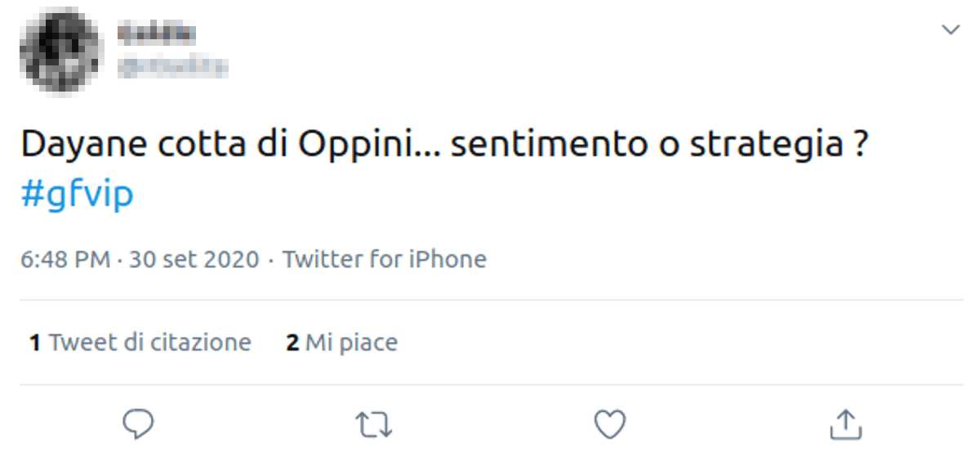Click the quote tweet count number 1
980x457 pixels.
click(35, 342)
